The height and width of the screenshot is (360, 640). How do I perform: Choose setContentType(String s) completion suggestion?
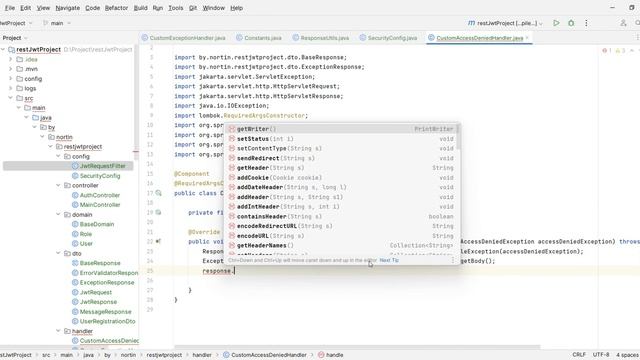(341, 149)
